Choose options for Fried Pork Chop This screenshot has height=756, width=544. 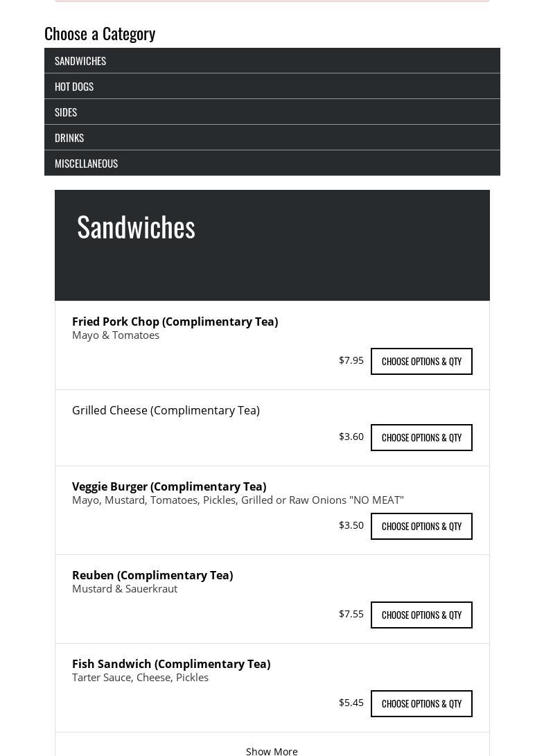pos(421,362)
